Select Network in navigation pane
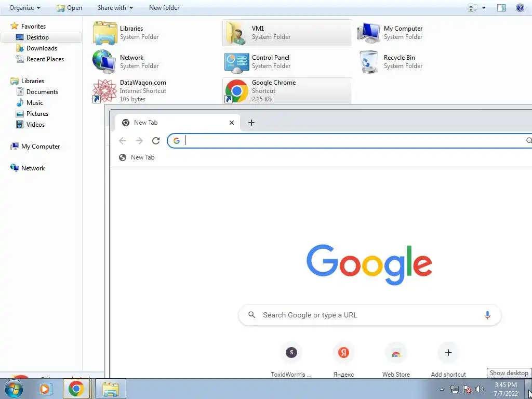This screenshot has height=399, width=532. click(33, 168)
